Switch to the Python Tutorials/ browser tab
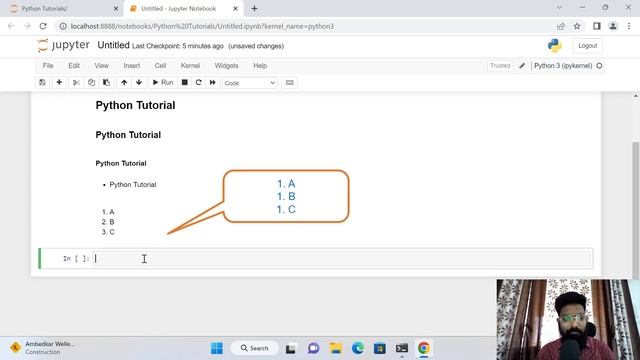 61,9
